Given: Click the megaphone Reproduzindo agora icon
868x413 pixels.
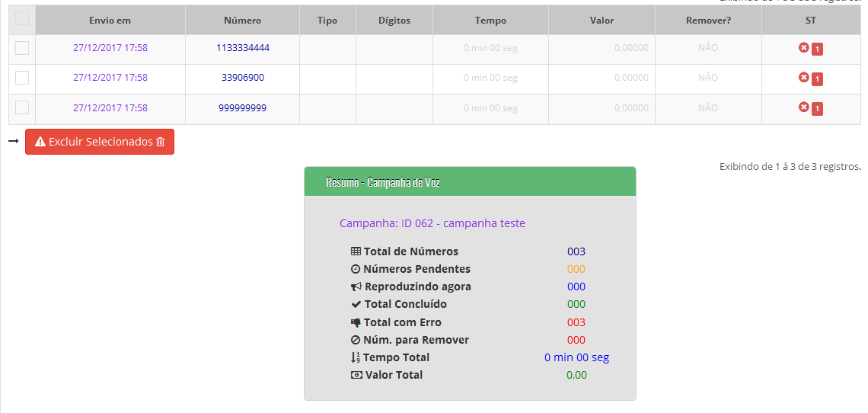Looking at the screenshot, I should 356,287.
